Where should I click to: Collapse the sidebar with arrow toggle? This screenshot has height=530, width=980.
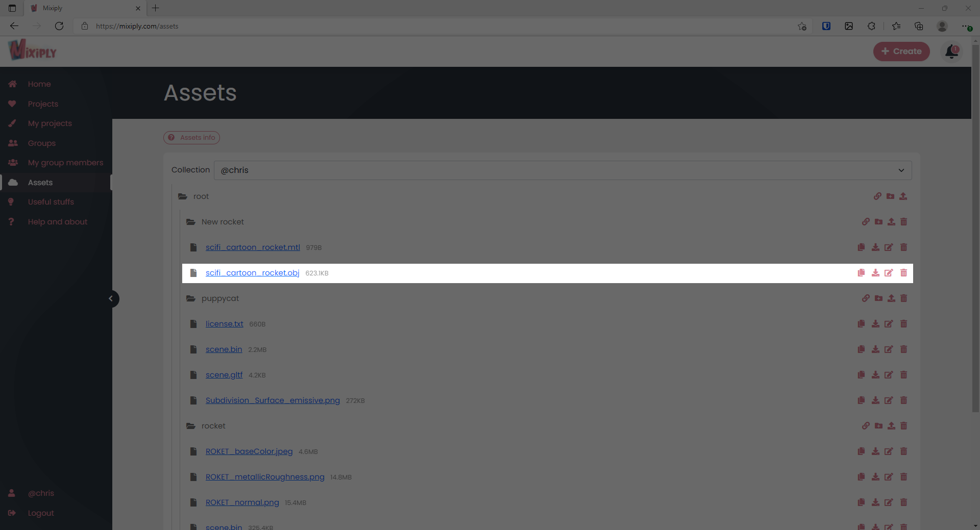pyautogui.click(x=111, y=299)
